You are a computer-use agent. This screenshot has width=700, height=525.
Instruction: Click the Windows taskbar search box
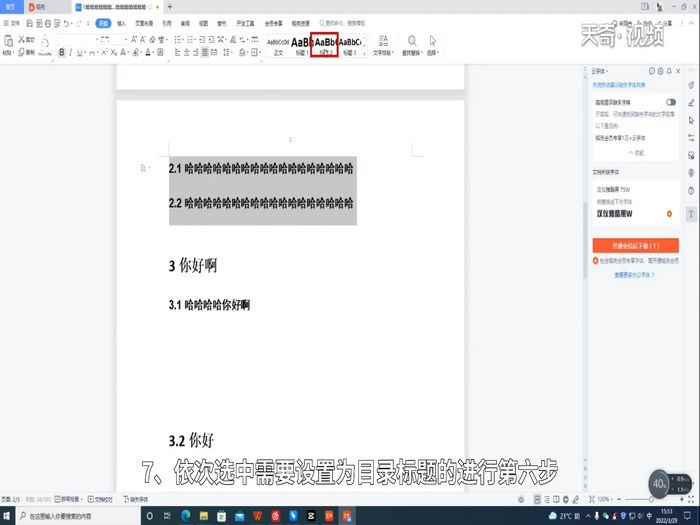pyautogui.click(x=78, y=516)
